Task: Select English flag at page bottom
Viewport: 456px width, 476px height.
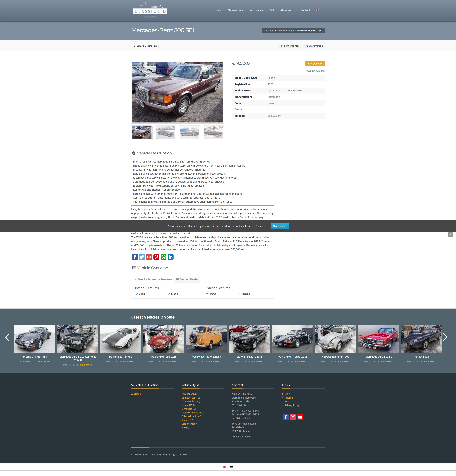Action: tap(225, 467)
